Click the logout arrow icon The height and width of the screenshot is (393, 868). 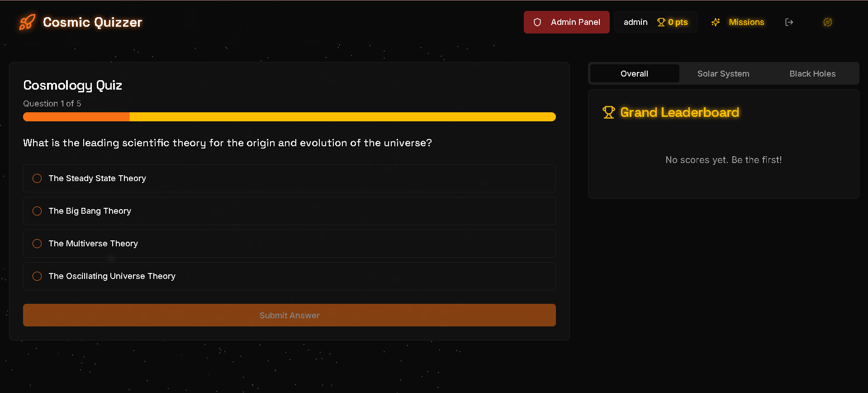pyautogui.click(x=789, y=22)
